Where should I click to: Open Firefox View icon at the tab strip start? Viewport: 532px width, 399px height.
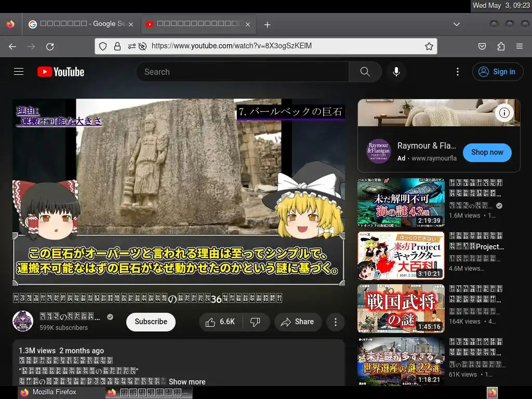[x=10, y=24]
